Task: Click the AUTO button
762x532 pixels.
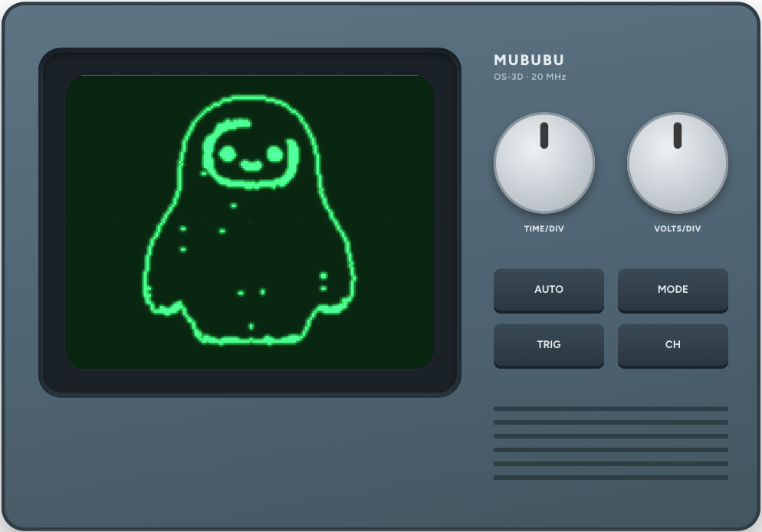Action: 549,290
